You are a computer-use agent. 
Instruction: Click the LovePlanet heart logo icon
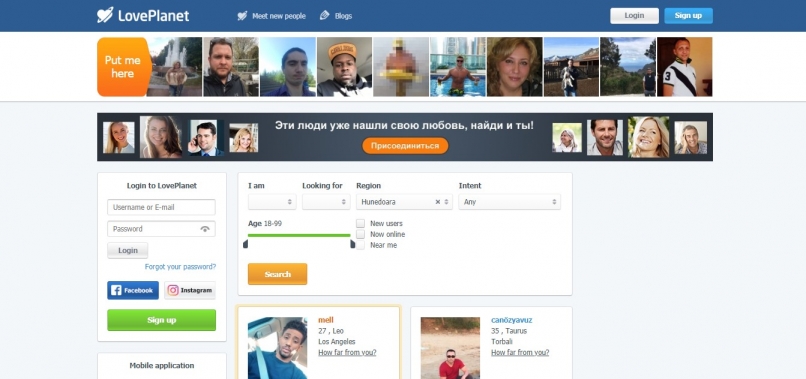point(105,15)
